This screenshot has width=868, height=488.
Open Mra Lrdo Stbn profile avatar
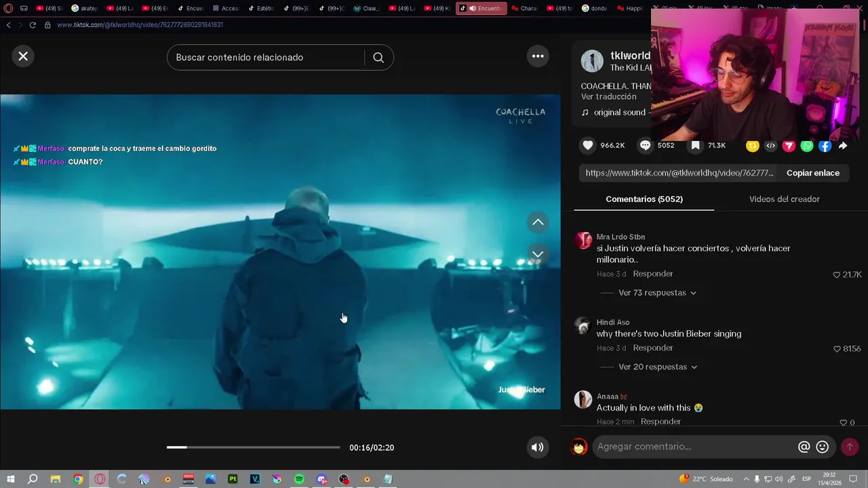coord(583,241)
